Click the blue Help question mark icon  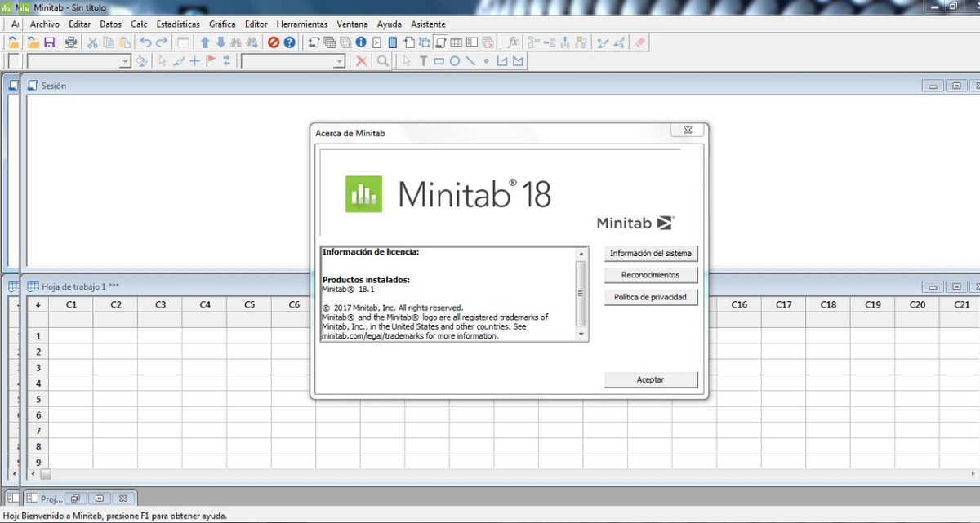point(289,42)
